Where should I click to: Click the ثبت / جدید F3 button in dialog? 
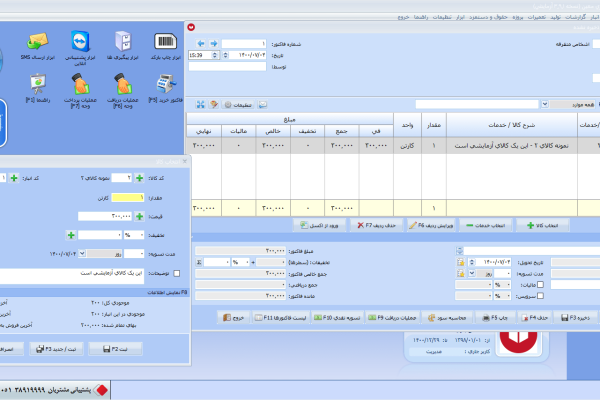(56, 349)
